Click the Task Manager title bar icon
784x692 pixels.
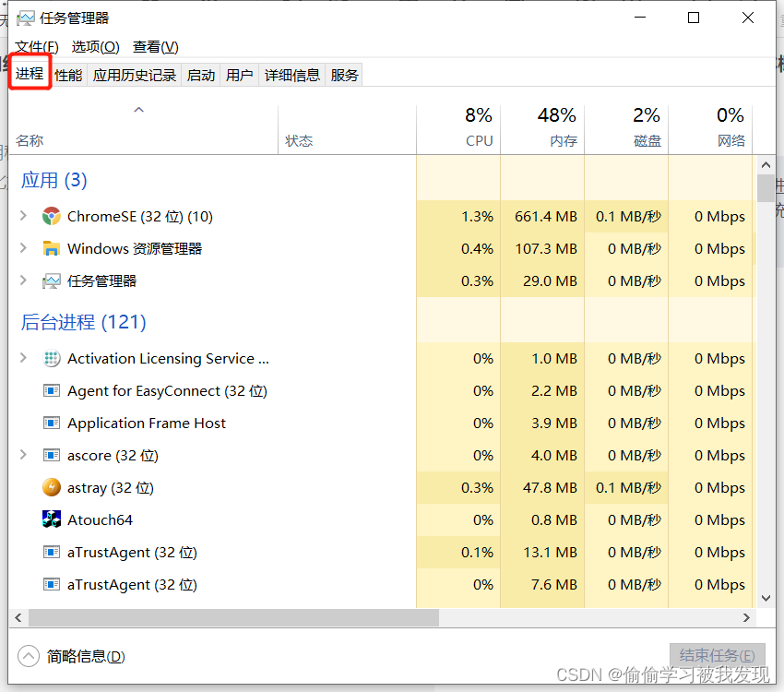(x=26, y=18)
